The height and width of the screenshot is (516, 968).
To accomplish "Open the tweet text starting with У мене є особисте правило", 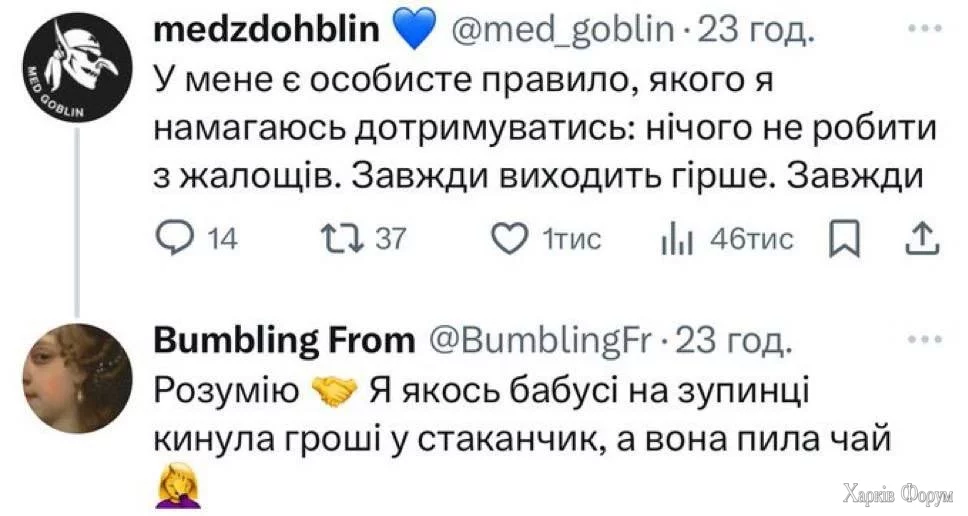I will pos(540,125).
